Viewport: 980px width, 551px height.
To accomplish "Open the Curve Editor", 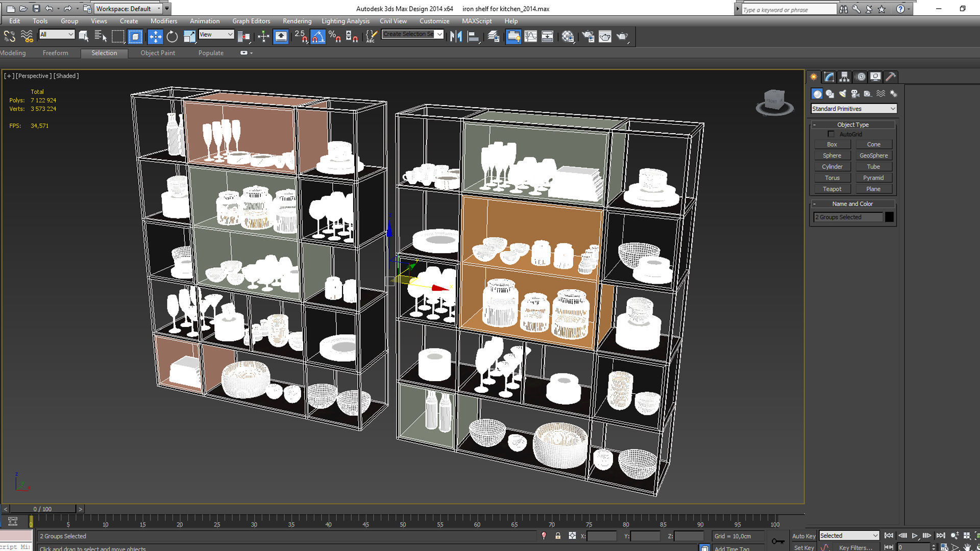I will [530, 36].
